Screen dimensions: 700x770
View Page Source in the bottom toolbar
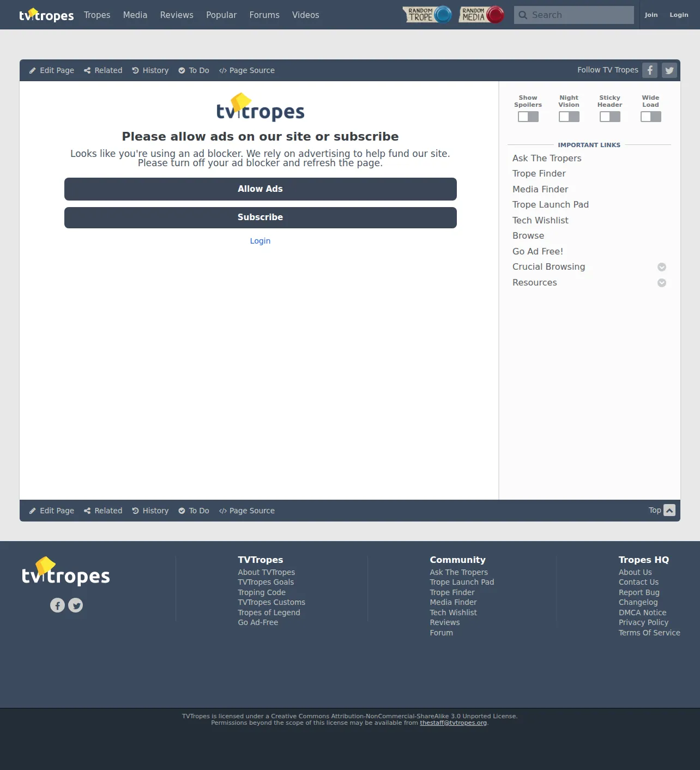[x=247, y=511]
